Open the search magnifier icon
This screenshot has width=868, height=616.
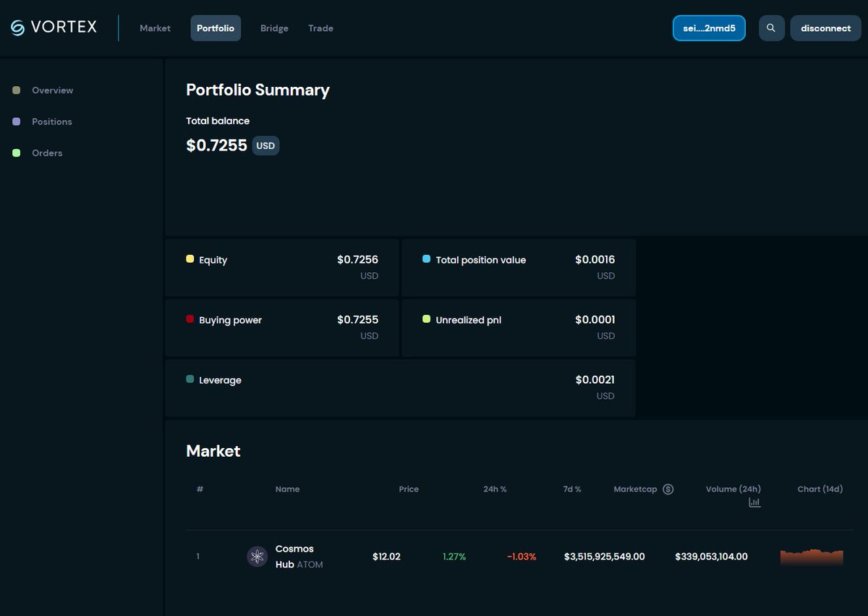[x=771, y=28]
